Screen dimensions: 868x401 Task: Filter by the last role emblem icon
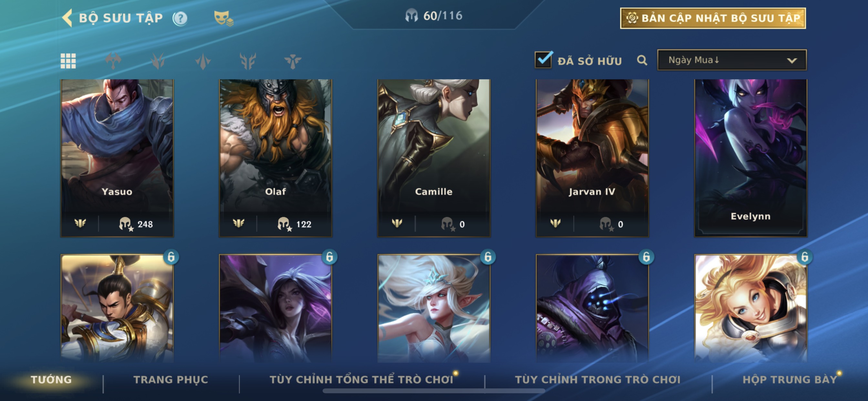point(293,61)
